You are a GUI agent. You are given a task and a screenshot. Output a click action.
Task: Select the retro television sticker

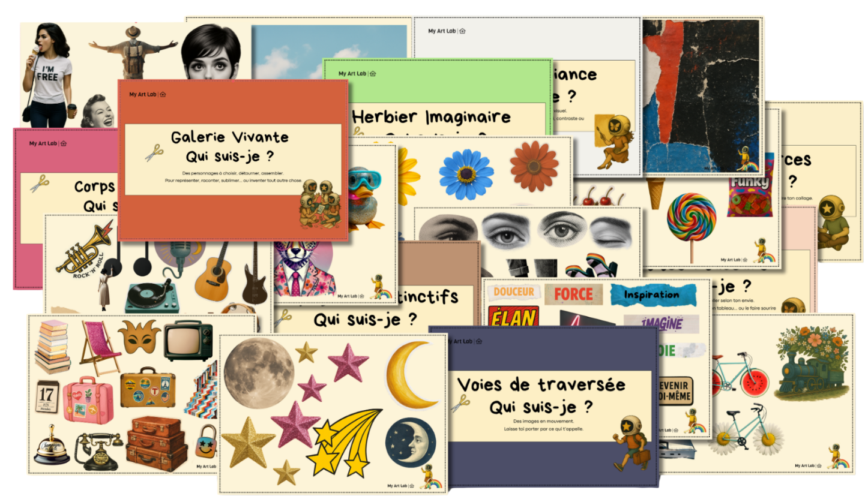[188, 339]
